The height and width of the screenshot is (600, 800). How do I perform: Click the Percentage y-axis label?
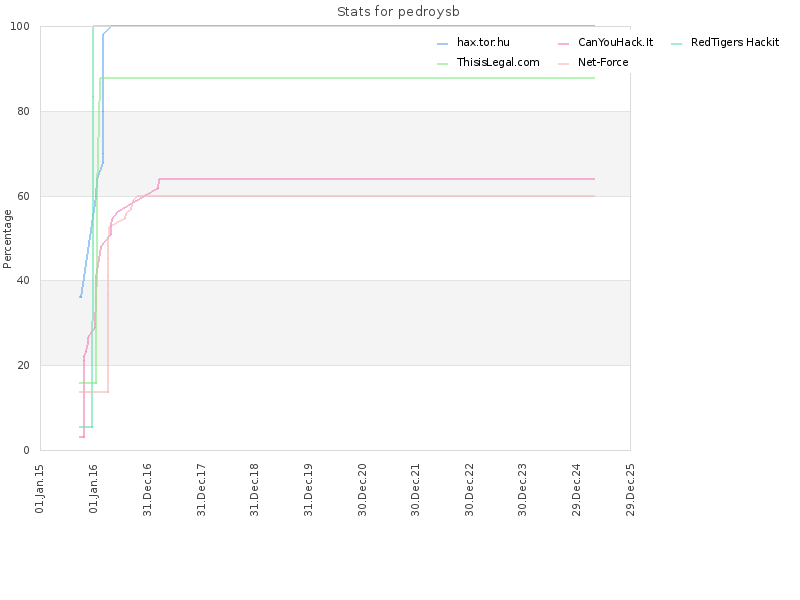[7, 239]
